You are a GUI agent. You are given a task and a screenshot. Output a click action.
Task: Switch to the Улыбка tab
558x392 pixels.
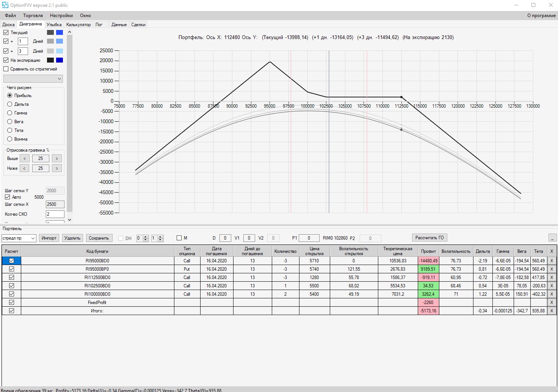click(x=54, y=25)
